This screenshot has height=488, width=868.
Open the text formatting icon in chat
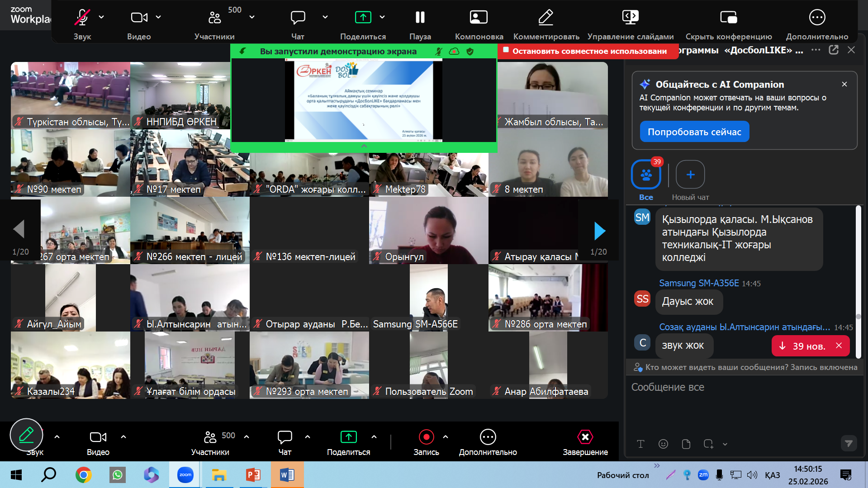click(640, 444)
